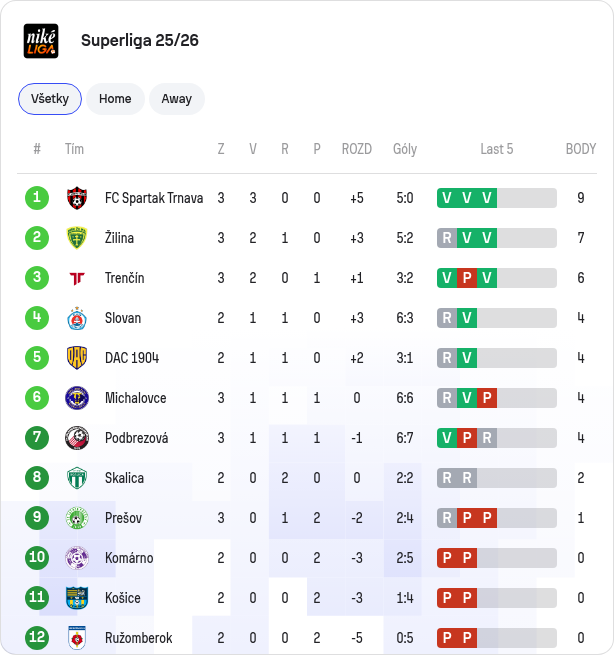Image resolution: width=614 pixels, height=655 pixels.
Task: Open the Prešov team row name
Action: point(123,518)
